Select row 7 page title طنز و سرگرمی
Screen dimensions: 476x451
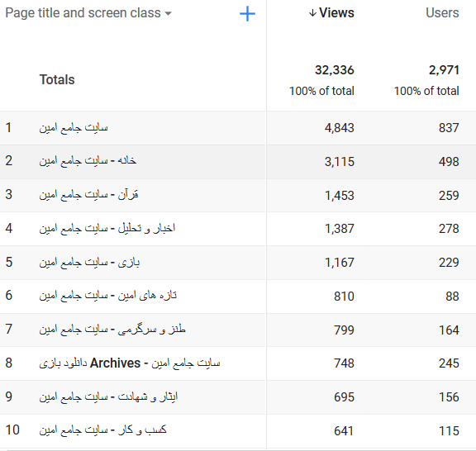[112, 330]
